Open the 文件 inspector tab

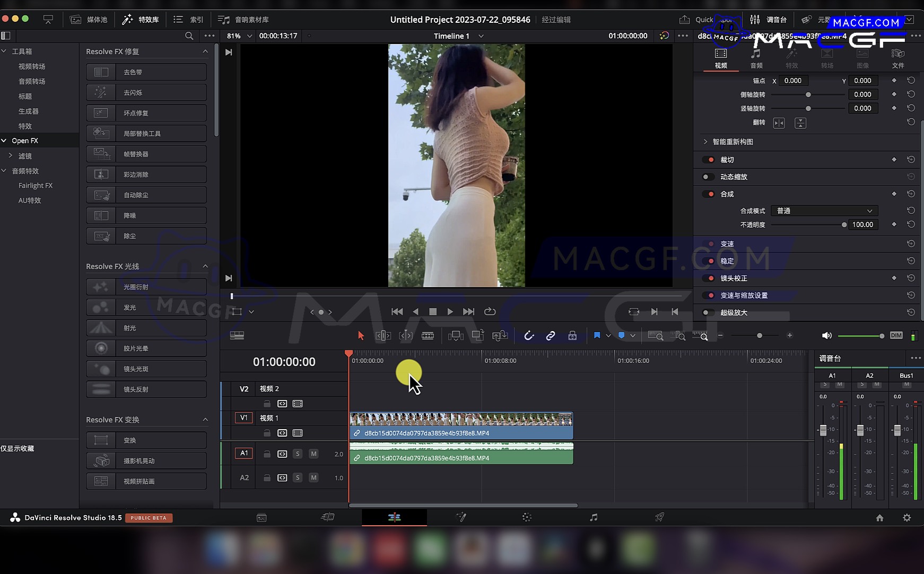point(898,58)
